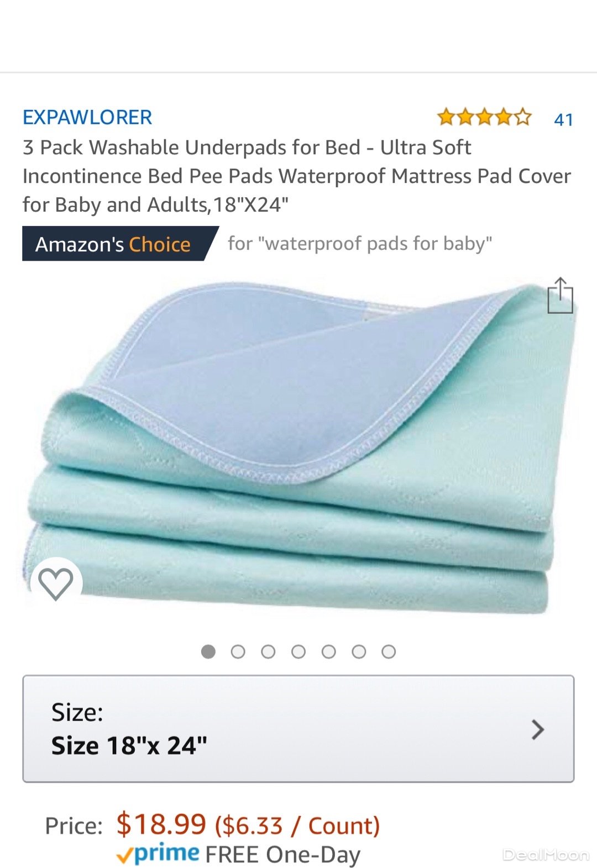Show the fourth product image dot
Screen dimensions: 597x868
pyautogui.click(x=298, y=651)
